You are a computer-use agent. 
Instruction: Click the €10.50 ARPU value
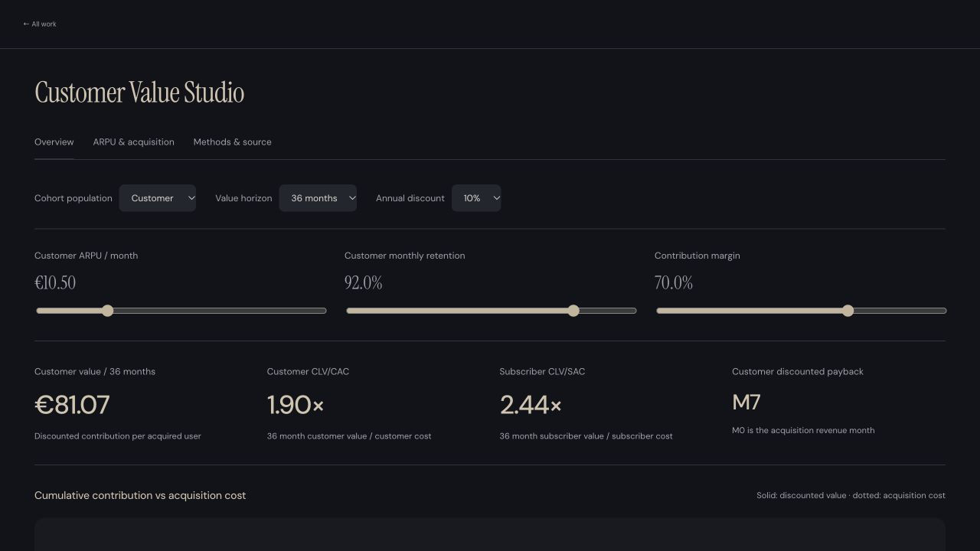(55, 283)
